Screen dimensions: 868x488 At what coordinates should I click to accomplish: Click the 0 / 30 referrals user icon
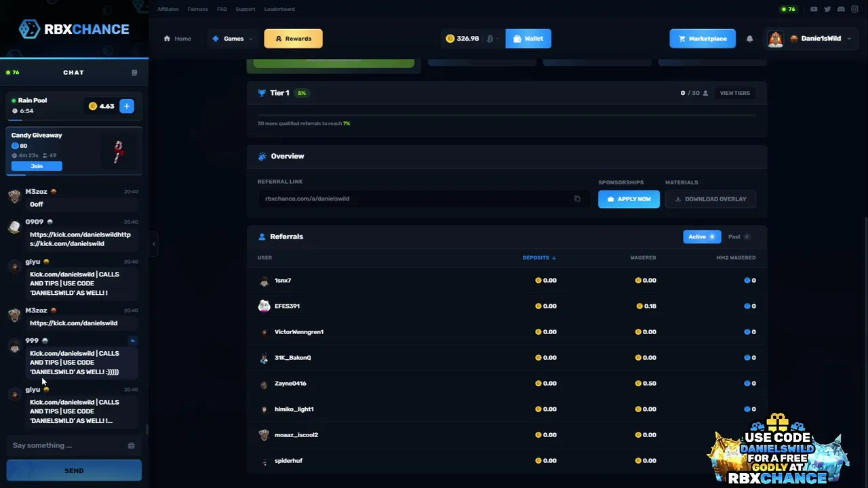coord(705,93)
